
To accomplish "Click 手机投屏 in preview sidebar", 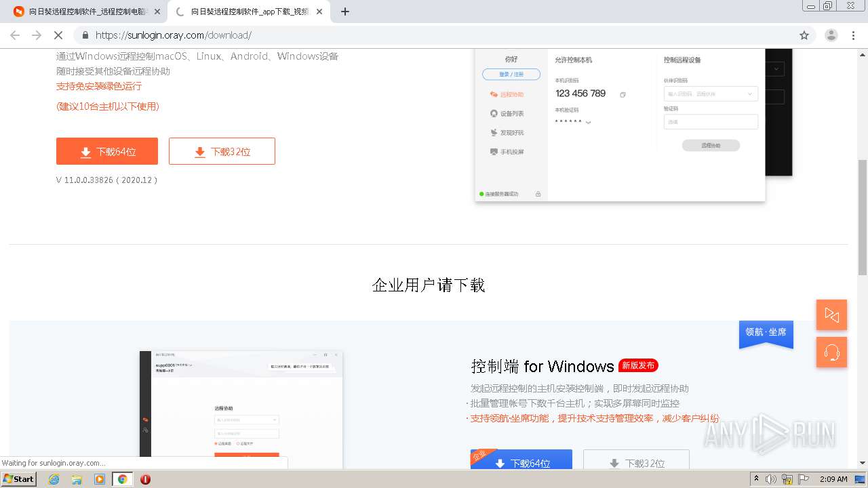I will tap(507, 152).
